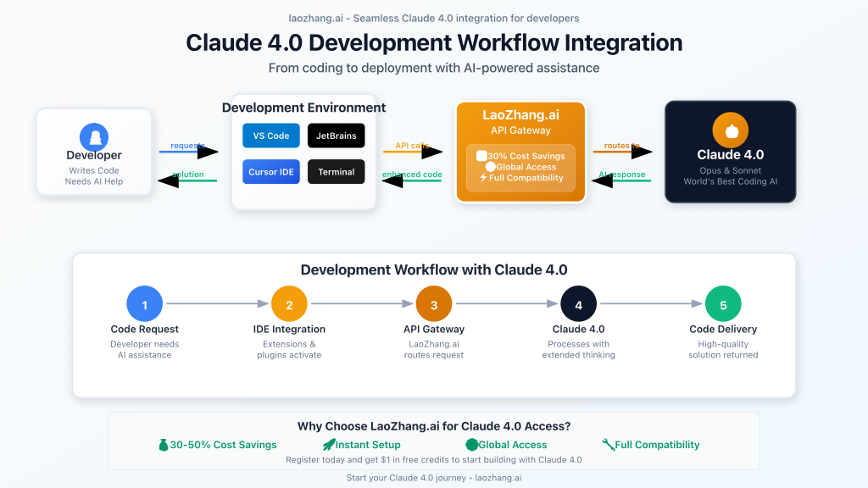
Task: Click the 'Needs AI Help' text
Action: coord(94,181)
